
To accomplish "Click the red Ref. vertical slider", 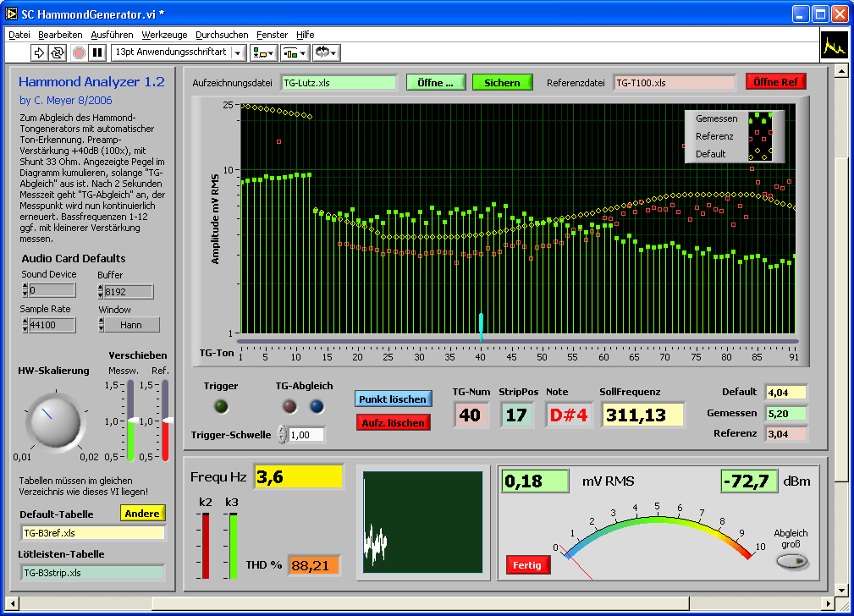I will click(x=165, y=421).
